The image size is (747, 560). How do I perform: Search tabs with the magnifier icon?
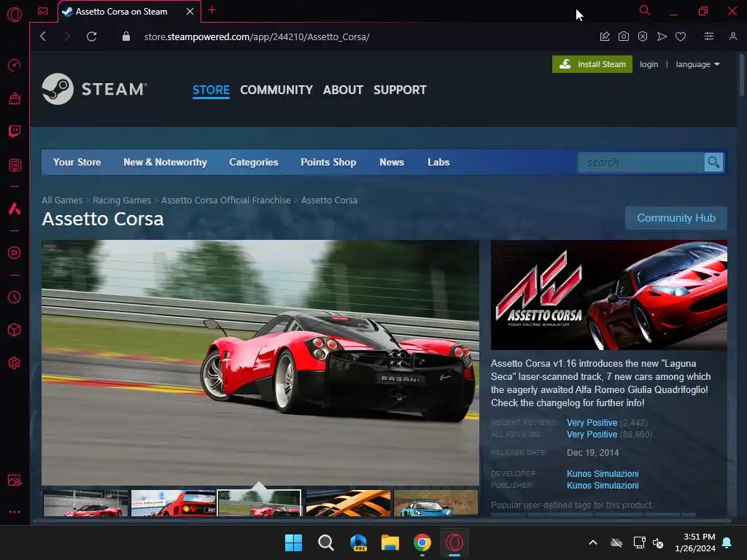(645, 10)
